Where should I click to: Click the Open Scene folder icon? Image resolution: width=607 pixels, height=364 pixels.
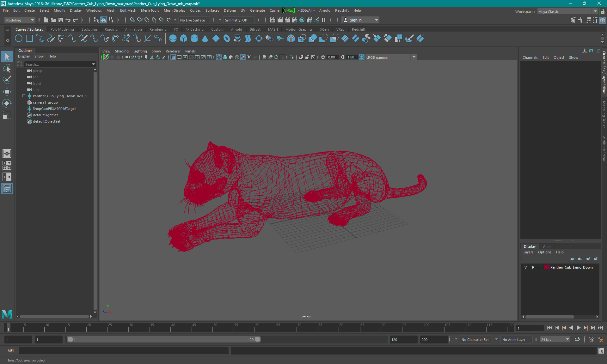(x=53, y=20)
